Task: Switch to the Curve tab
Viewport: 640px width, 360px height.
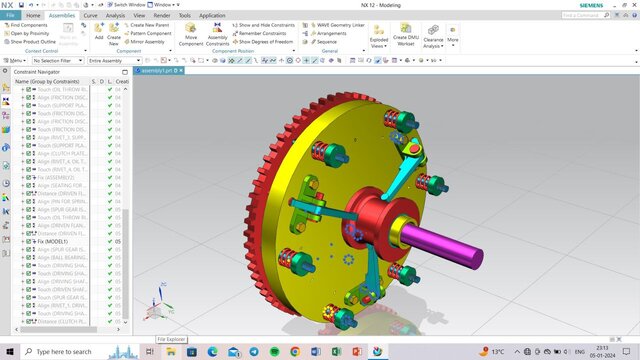Action: tap(90, 16)
